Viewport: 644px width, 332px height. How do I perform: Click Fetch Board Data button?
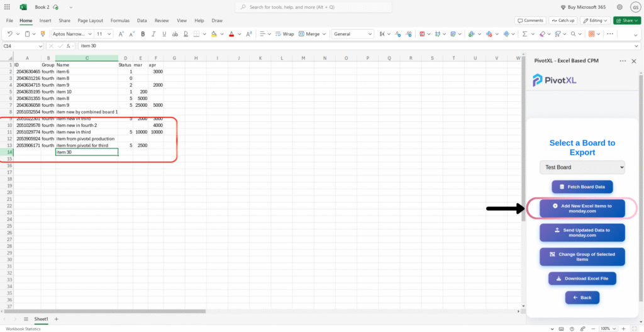[x=582, y=187]
